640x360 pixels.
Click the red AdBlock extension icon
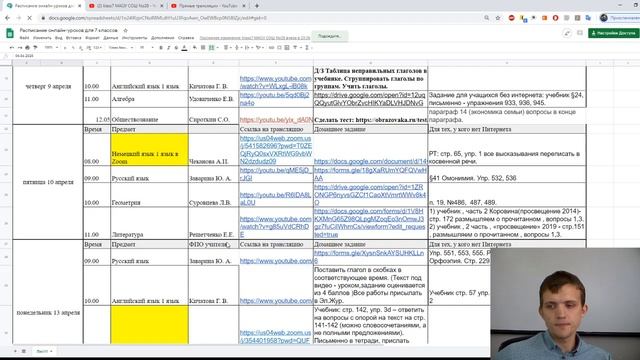pos(511,18)
